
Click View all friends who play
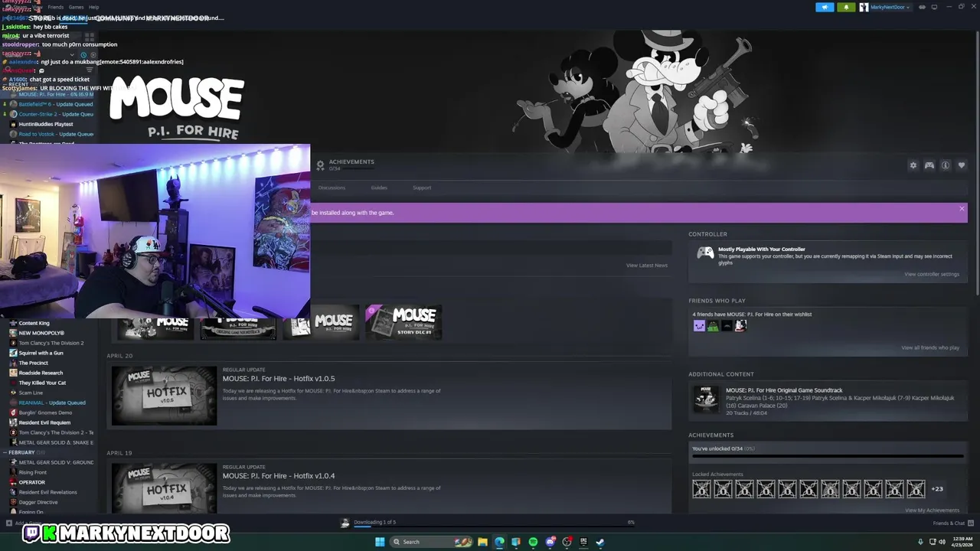tap(930, 347)
